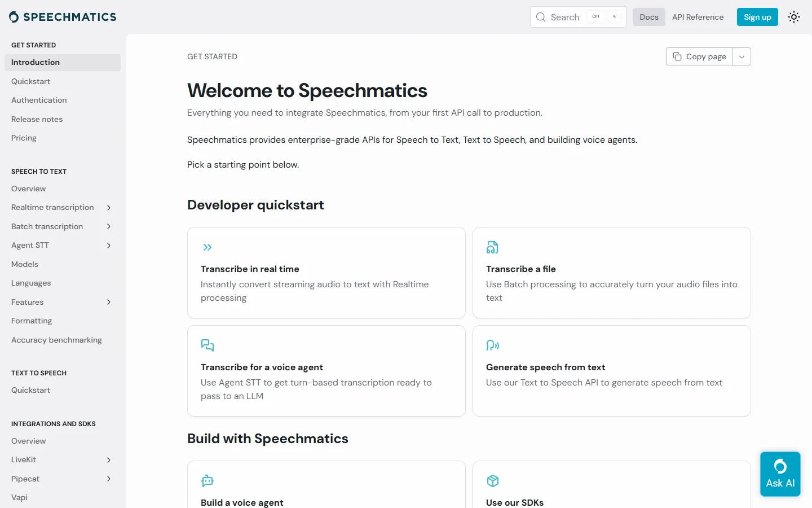Toggle the light/dark theme sun icon

coord(794,17)
